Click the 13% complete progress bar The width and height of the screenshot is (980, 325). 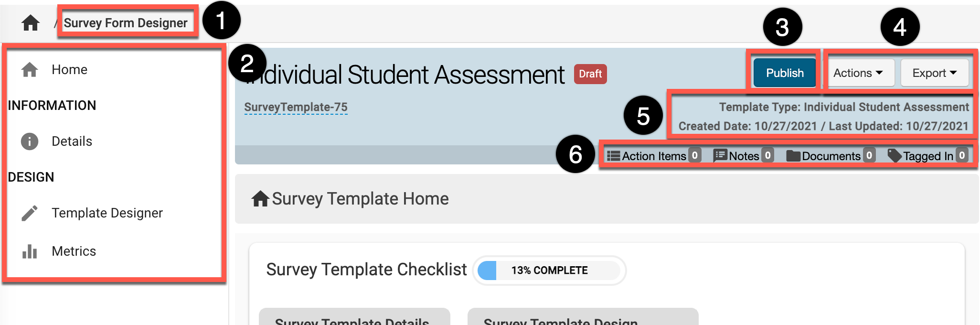pyautogui.click(x=549, y=271)
